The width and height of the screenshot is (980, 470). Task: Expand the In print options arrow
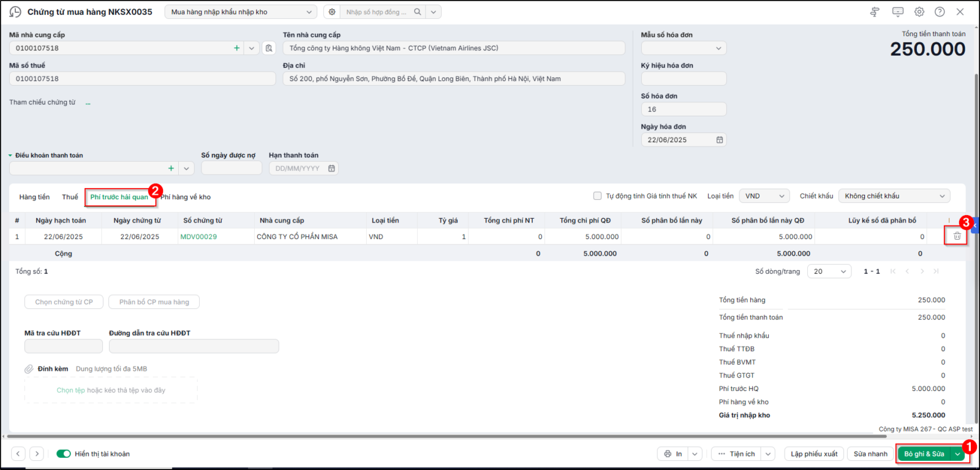coord(695,454)
